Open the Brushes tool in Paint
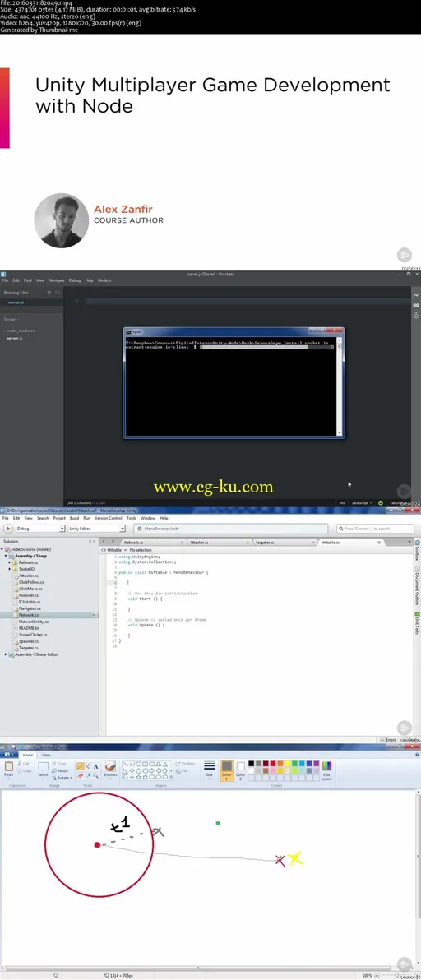This screenshot has width=421, height=980. pyautogui.click(x=110, y=770)
